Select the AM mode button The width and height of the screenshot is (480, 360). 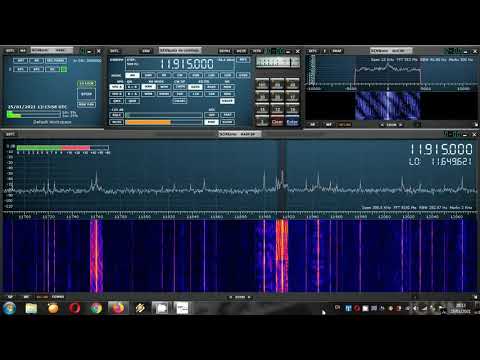click(133, 75)
